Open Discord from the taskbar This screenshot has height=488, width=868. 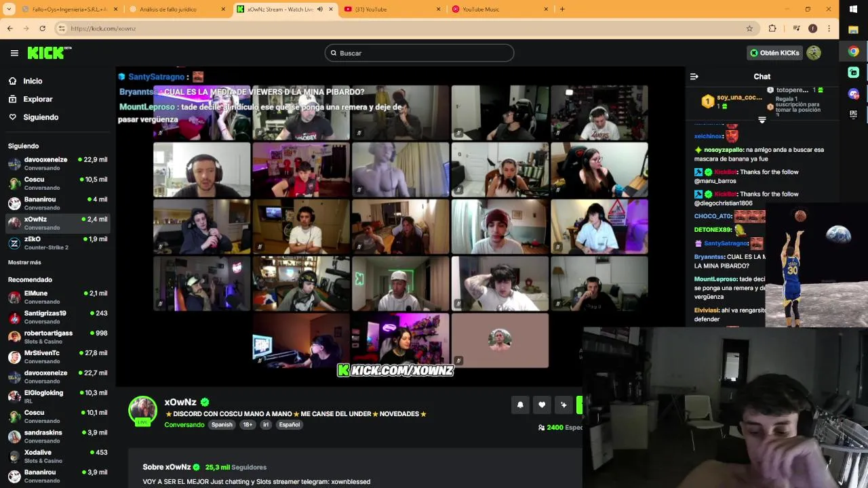click(854, 94)
